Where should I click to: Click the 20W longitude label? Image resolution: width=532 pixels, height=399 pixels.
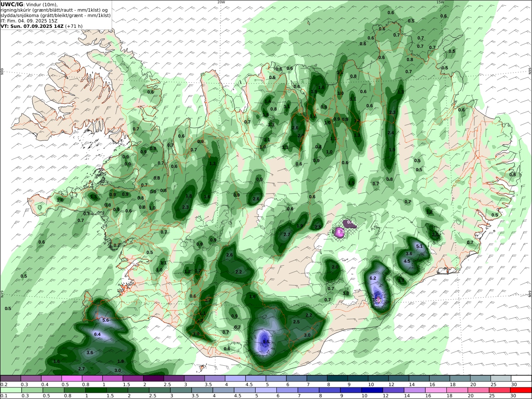click(x=221, y=2)
